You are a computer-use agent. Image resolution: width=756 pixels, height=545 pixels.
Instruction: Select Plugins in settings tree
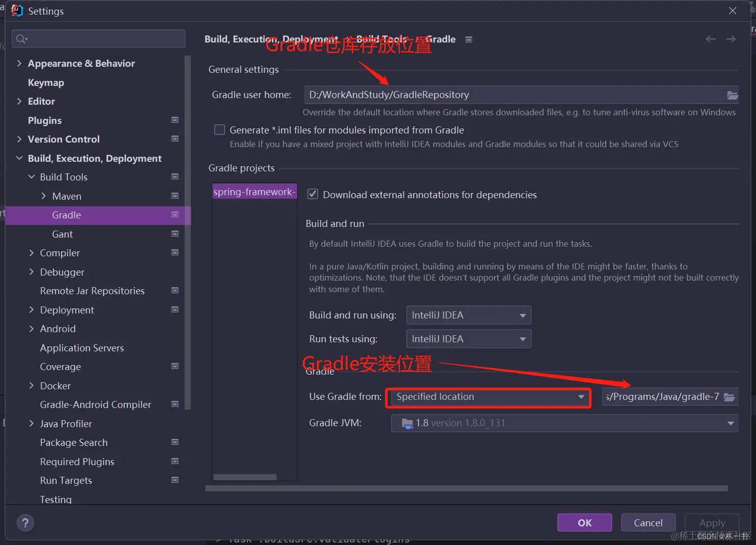(x=45, y=120)
